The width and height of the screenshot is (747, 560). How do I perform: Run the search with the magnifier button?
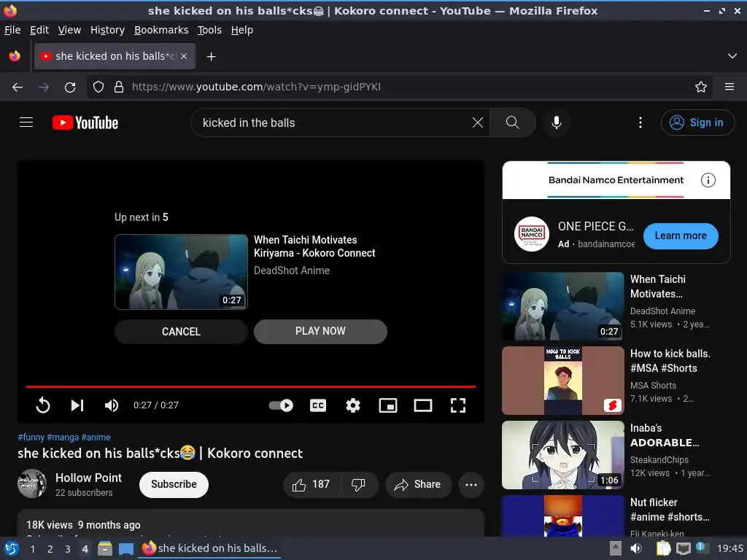pyautogui.click(x=513, y=122)
